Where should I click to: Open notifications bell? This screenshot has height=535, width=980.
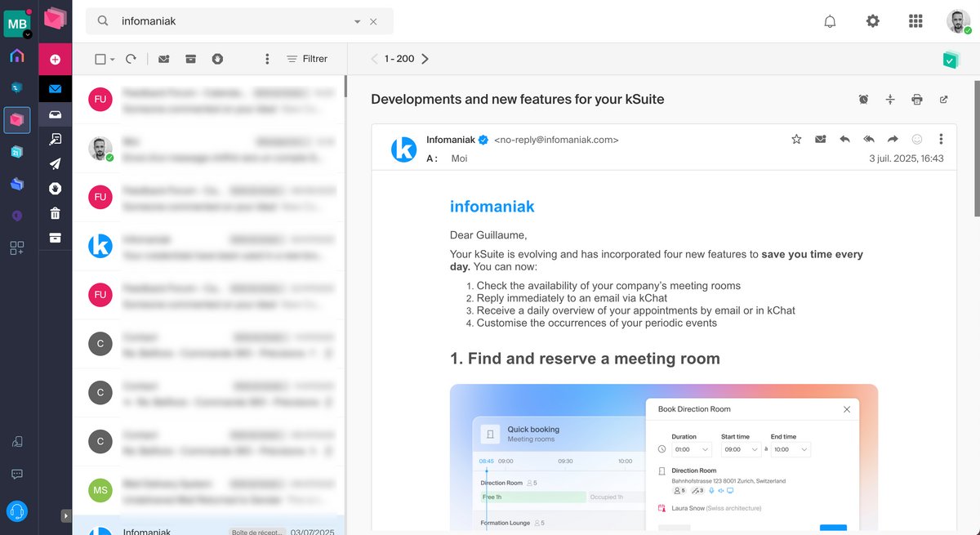point(830,21)
